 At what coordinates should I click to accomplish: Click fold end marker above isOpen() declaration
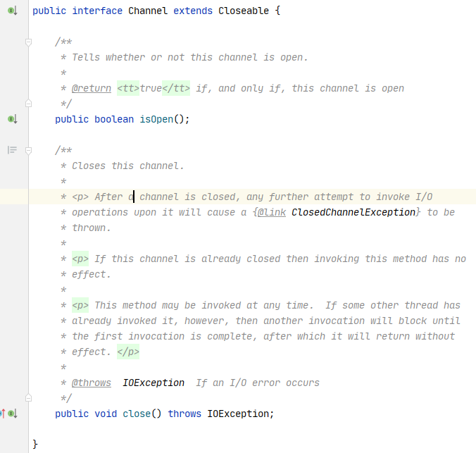[28, 104]
